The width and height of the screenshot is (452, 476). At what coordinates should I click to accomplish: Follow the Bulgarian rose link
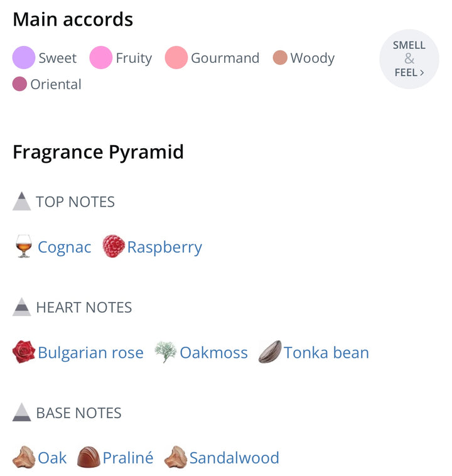pos(90,352)
